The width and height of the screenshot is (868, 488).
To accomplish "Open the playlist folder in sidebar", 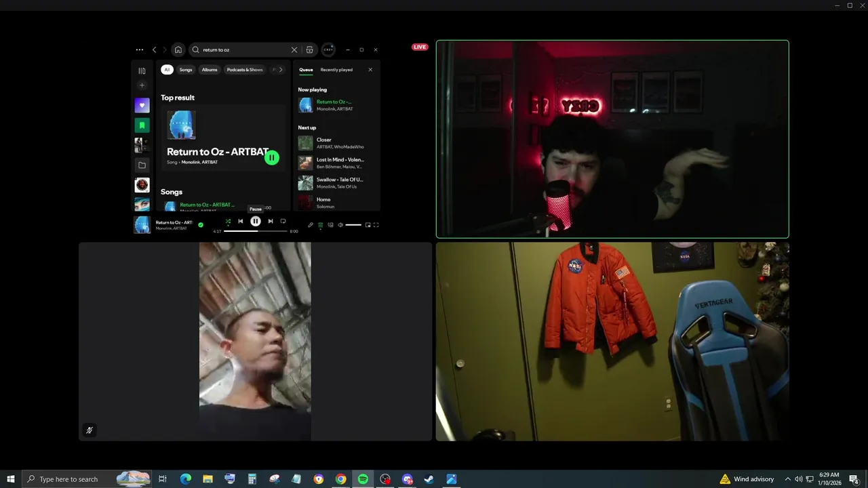I will coord(142,165).
